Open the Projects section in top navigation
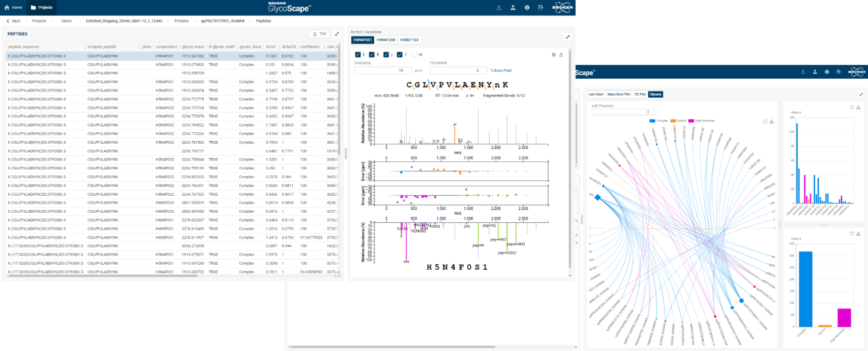Image resolution: width=868 pixels, height=351 pixels. click(41, 7)
